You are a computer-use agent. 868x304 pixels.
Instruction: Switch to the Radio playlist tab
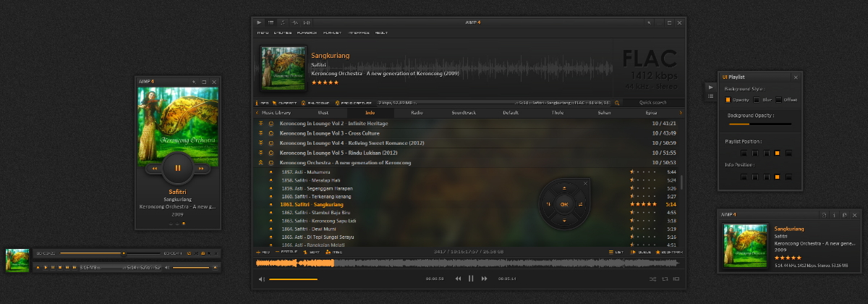tap(417, 113)
